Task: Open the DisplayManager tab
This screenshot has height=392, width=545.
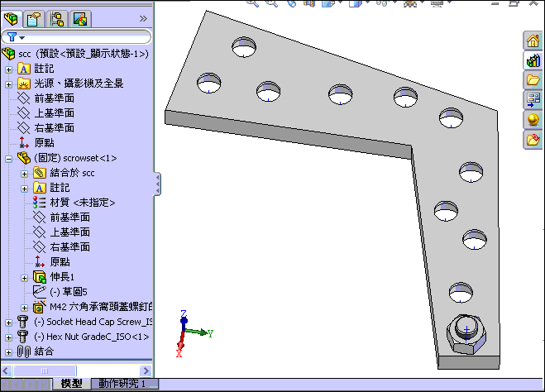Action: click(x=80, y=19)
